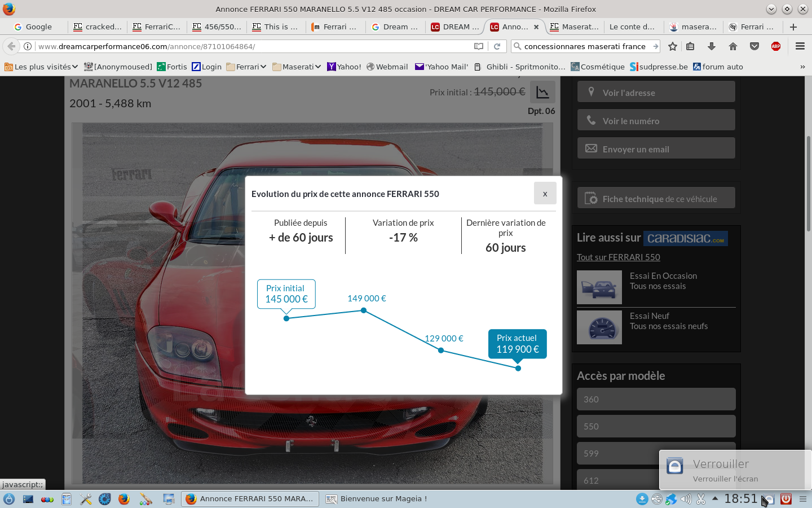Open Yahoo! bookmark
Image resolution: width=812 pixels, height=508 pixels.
[344, 67]
